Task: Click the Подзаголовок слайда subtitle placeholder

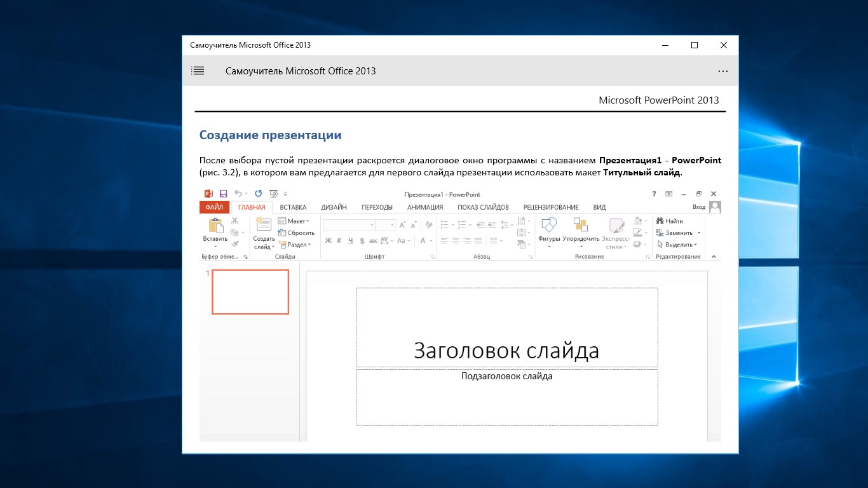Action: coord(507,397)
